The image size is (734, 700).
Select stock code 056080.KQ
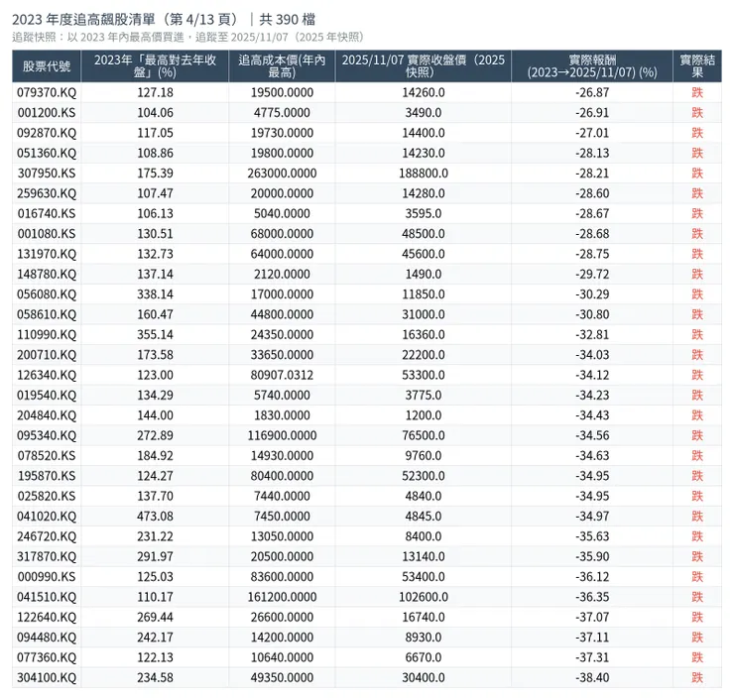pos(47,294)
